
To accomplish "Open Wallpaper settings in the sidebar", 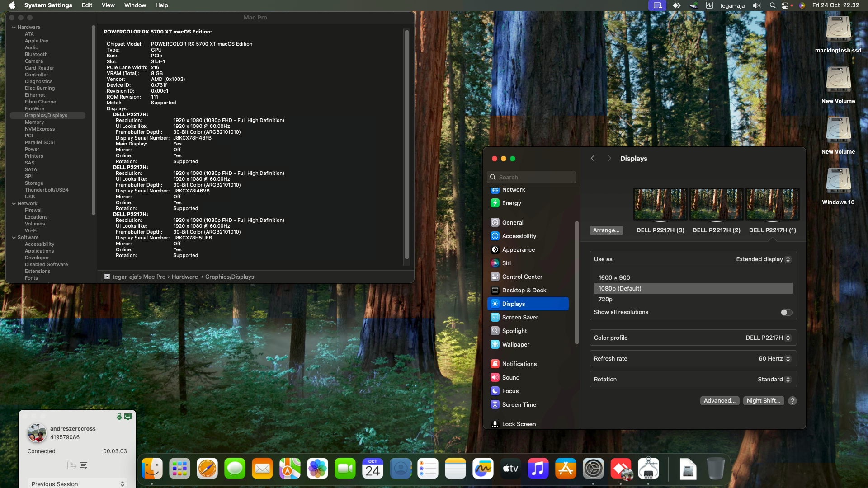I will [528, 345].
